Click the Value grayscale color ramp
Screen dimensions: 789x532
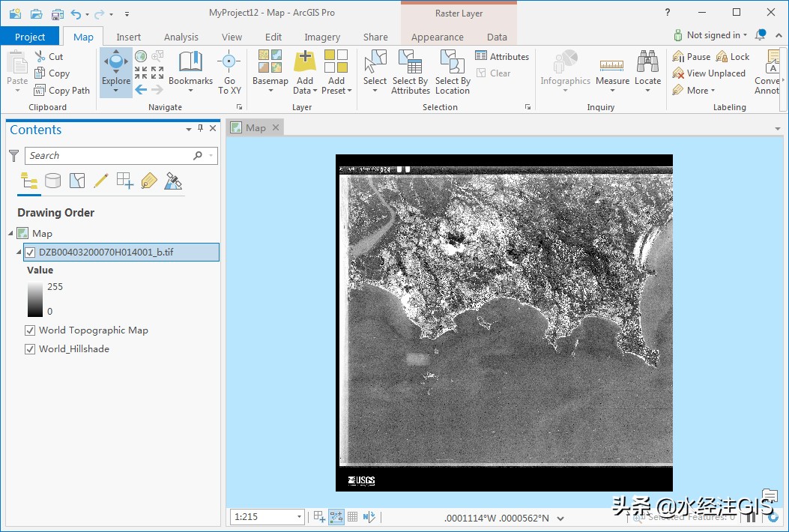click(35, 299)
